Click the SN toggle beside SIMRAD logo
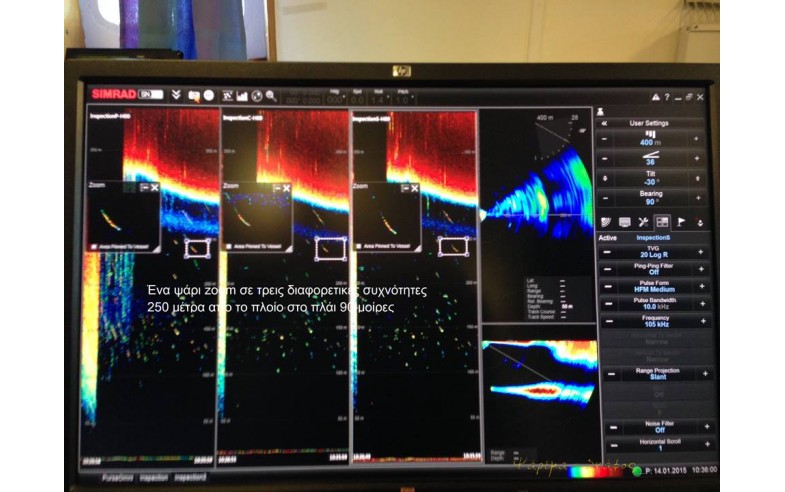Viewport: 785px width, 492px height. 151,95
